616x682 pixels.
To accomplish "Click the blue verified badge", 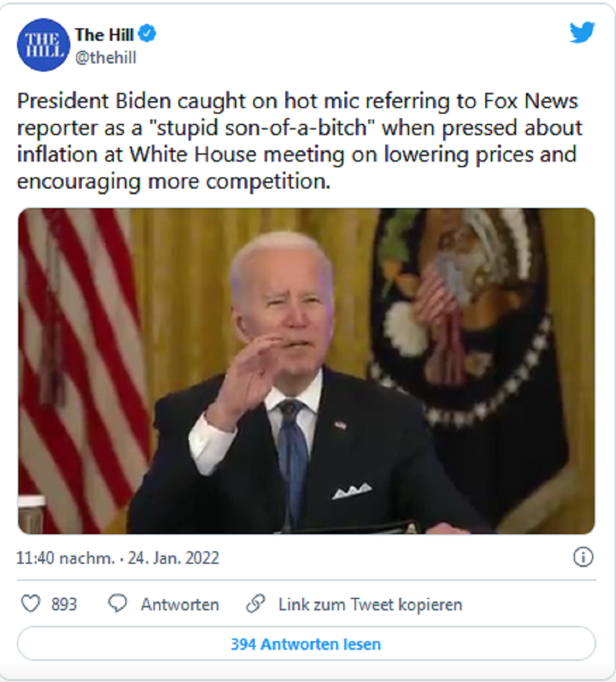I will 147,34.
